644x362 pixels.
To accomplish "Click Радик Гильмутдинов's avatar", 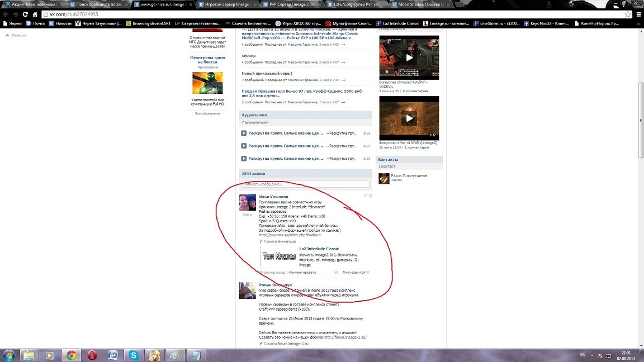I will (383, 179).
